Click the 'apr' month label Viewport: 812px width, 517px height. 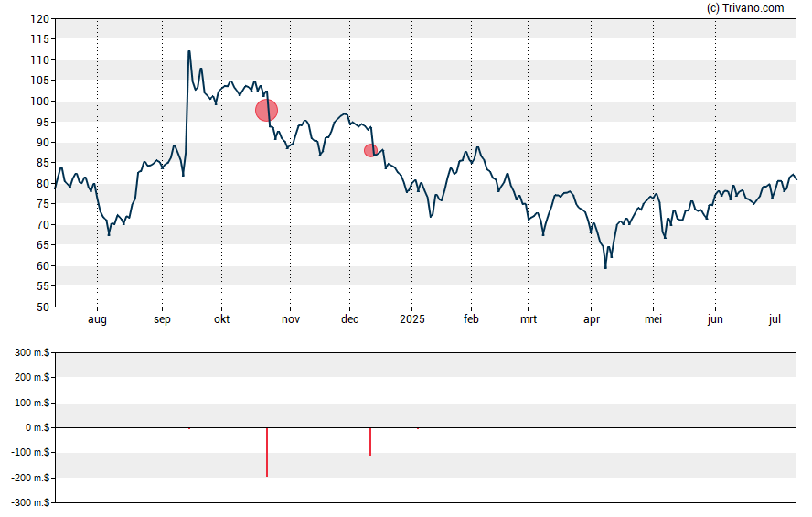[x=592, y=319]
